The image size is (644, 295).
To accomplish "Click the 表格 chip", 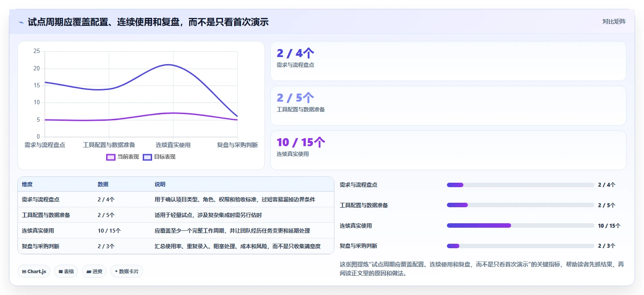I will point(66,271).
